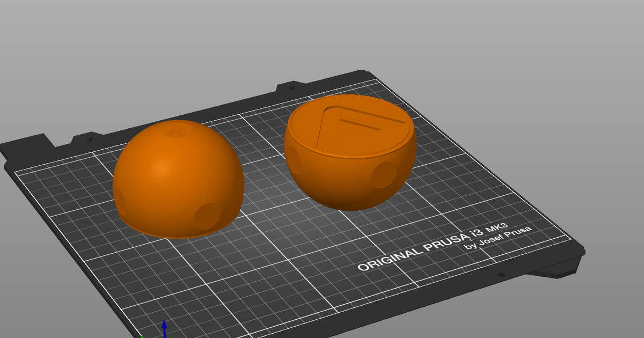Screen dimensions: 644x338
Task: Click the "by Josef Prusa" text on bed
Action: [x=498, y=237]
